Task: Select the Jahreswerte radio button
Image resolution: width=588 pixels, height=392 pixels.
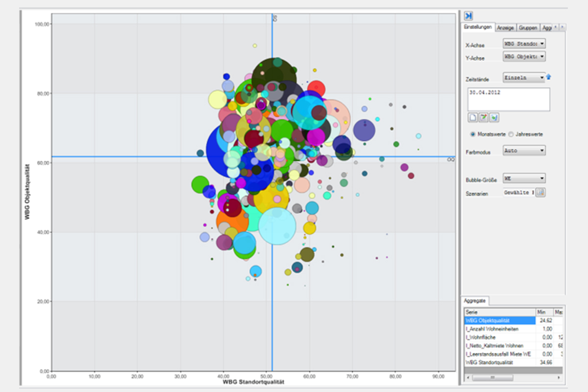Action: [x=511, y=134]
